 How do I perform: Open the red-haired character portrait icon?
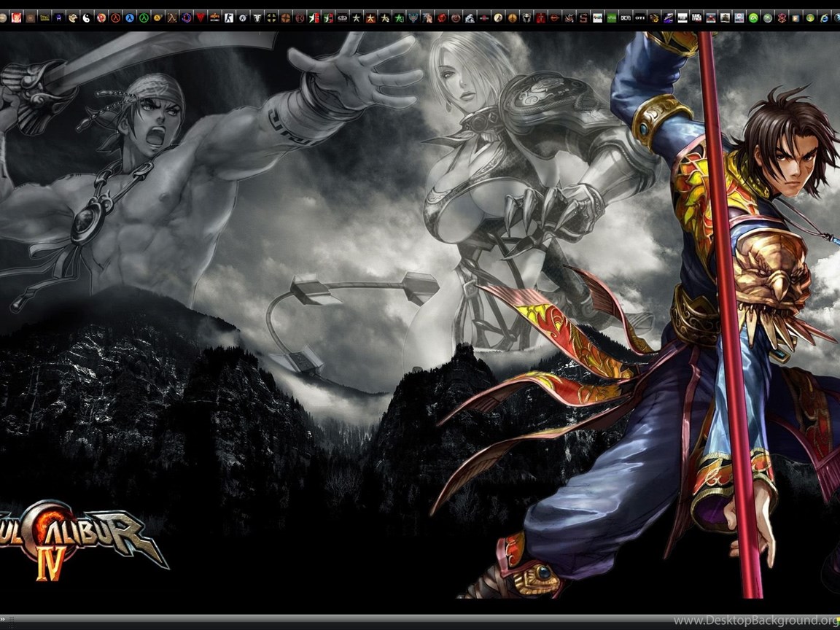coord(16,18)
